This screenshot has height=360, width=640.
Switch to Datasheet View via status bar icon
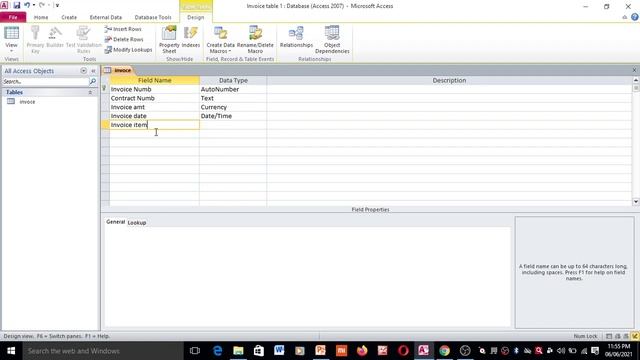609,336
